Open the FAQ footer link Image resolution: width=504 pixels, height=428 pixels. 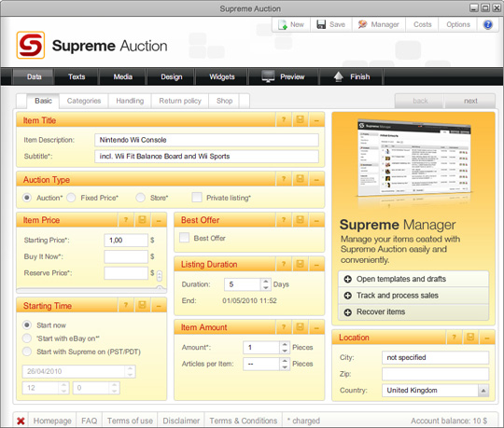(89, 421)
